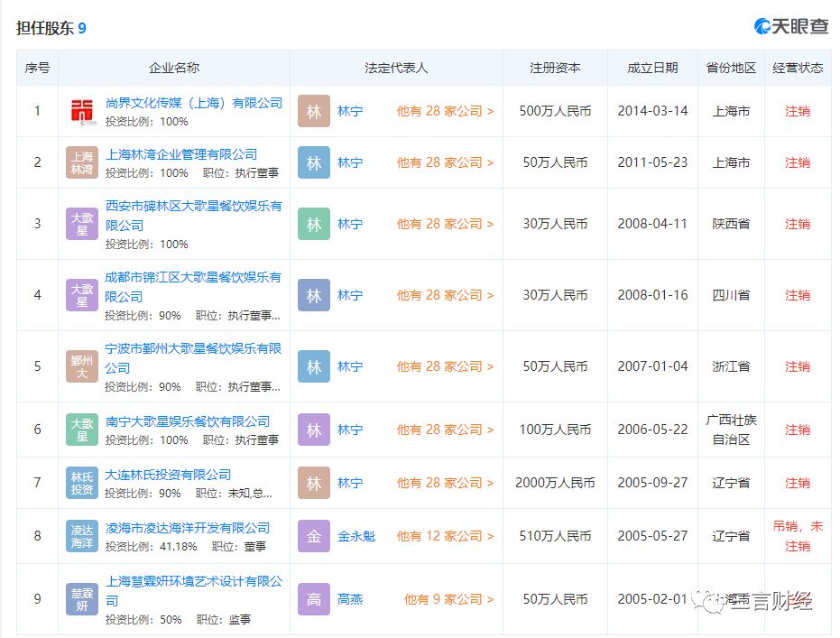
Task: Open 西安市碑林区大歌星餐饮娱乐有限公司 link
Action: [193, 216]
